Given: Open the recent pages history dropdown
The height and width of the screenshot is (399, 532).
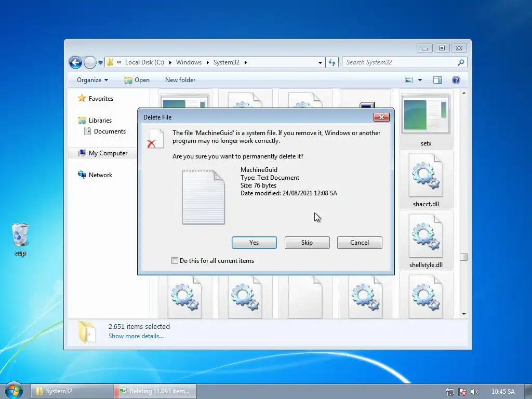Looking at the screenshot, I should point(100,63).
